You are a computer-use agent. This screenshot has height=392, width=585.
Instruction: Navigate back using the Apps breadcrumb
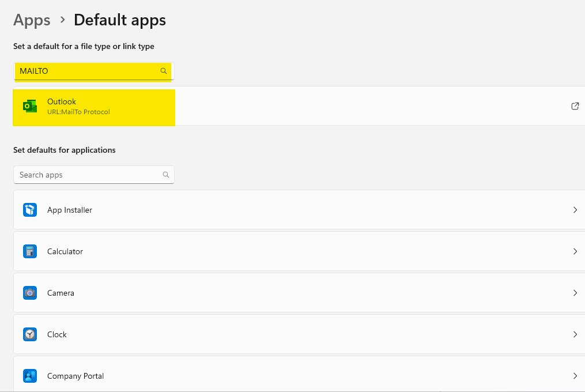[32, 20]
